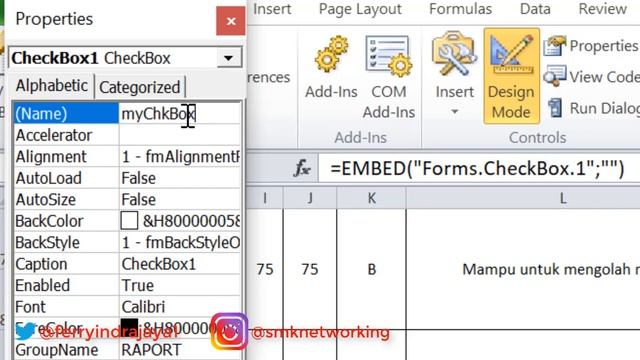This screenshot has width=640, height=360.
Task: Select column K header
Action: pyautogui.click(x=371, y=198)
